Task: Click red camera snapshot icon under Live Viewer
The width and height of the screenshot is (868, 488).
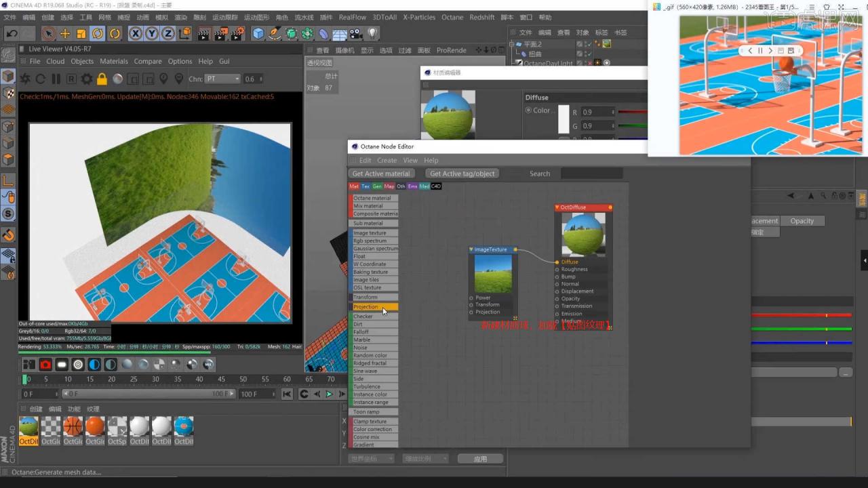Action: [x=45, y=365]
